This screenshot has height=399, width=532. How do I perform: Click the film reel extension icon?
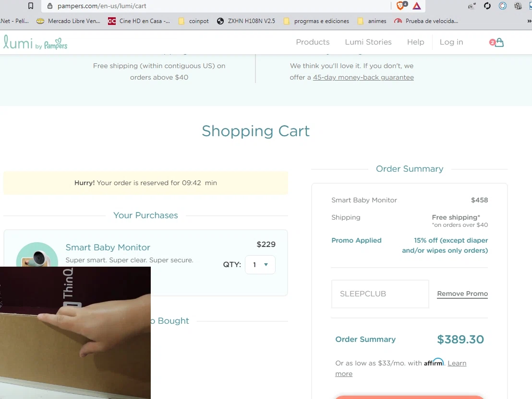pyautogui.click(x=518, y=6)
